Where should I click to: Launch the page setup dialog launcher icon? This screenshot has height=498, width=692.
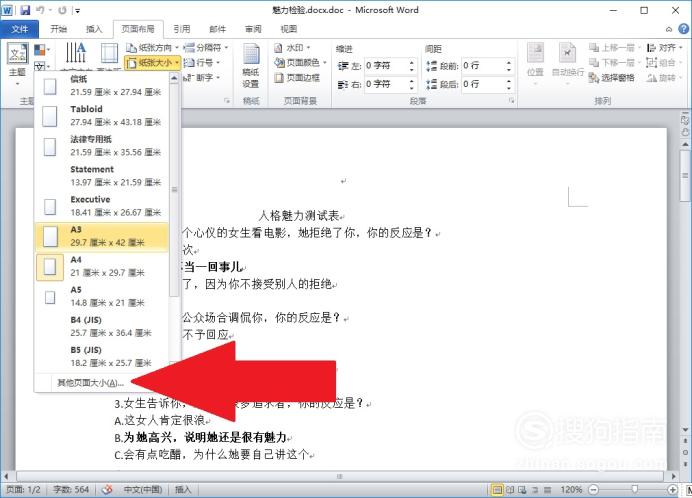point(227,101)
